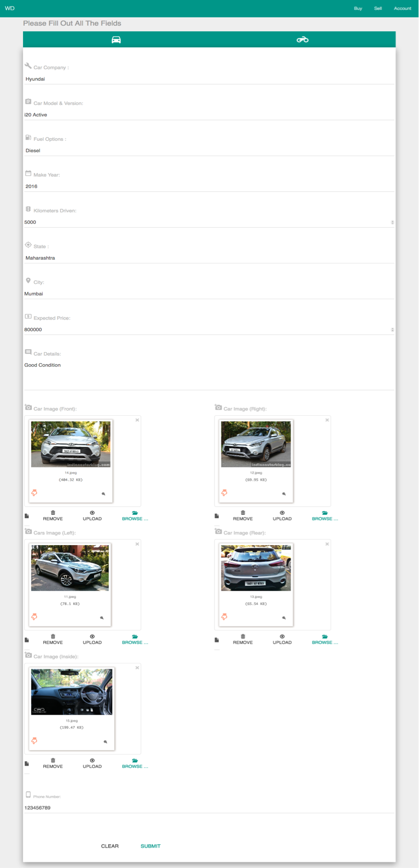The width and height of the screenshot is (419, 868).
Task: Submit the car listing form
Action: tap(151, 846)
